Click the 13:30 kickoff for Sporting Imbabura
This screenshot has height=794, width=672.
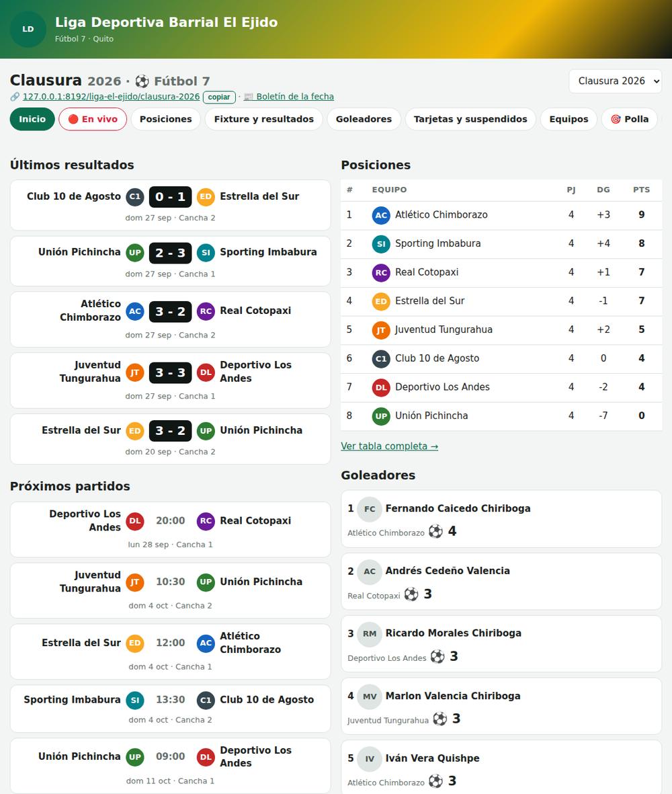coord(171,699)
